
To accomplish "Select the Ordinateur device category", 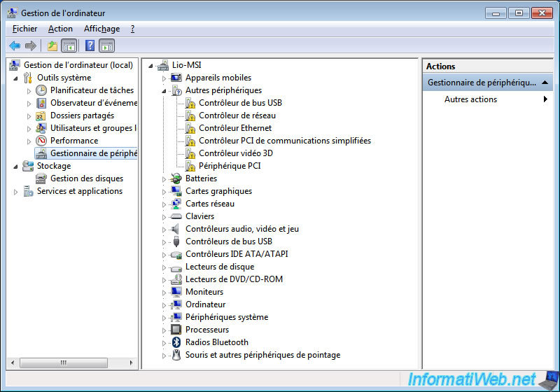I will click(x=205, y=304).
